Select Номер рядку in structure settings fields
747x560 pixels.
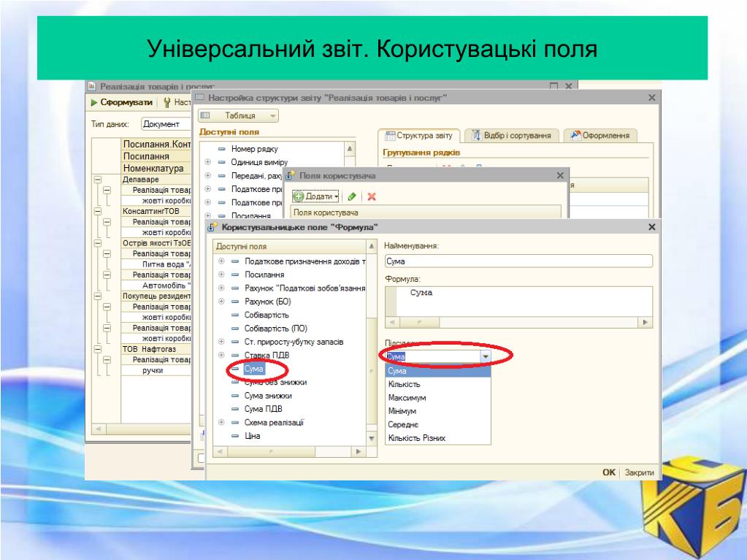[x=254, y=149]
